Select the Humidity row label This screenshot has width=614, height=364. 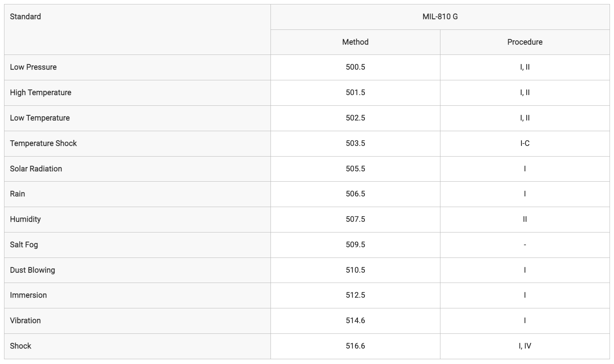click(x=25, y=220)
